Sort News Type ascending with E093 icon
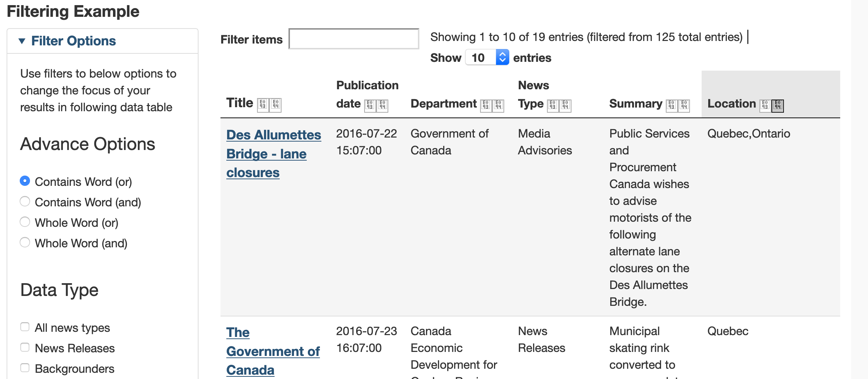The width and height of the screenshot is (868, 379). tap(552, 106)
